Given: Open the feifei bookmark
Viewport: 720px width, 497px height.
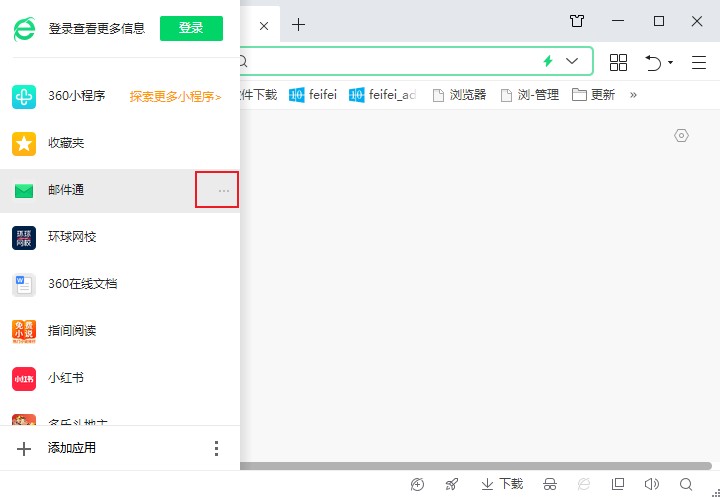Looking at the screenshot, I should [x=313, y=95].
